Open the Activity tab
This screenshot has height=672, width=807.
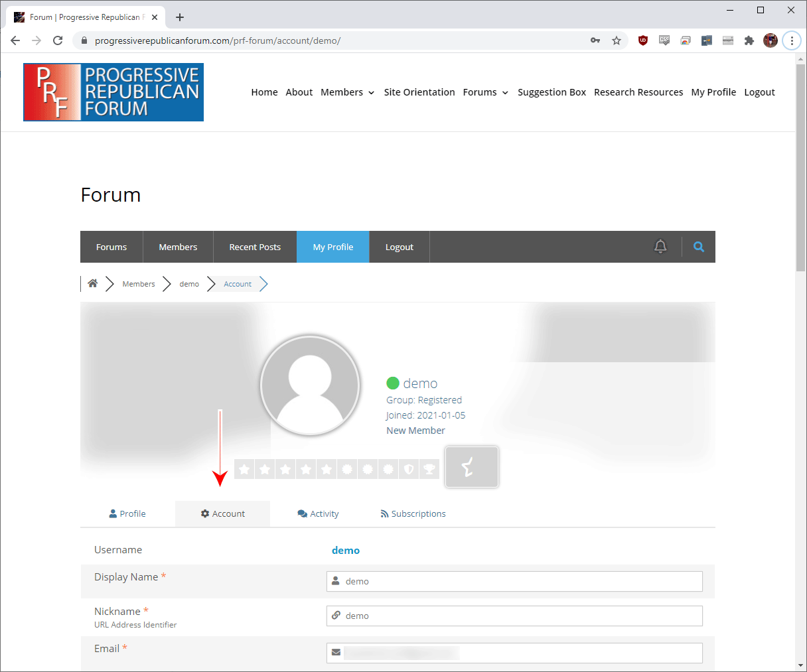tap(319, 514)
